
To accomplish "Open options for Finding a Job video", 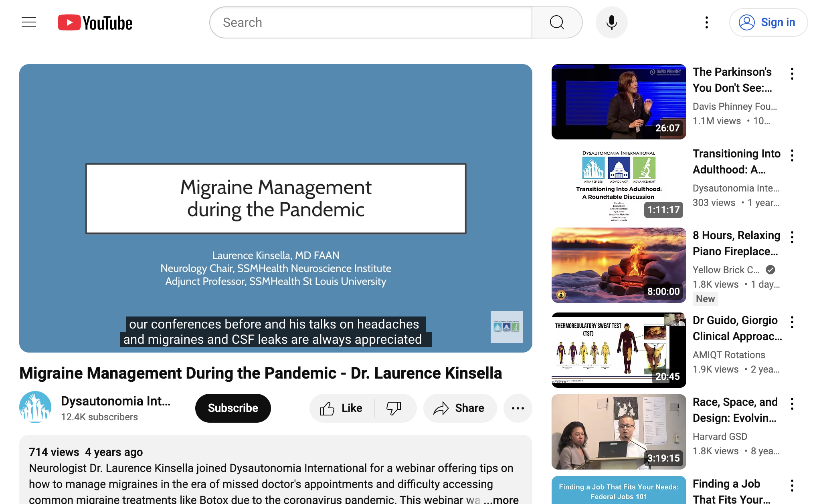I will point(792,486).
